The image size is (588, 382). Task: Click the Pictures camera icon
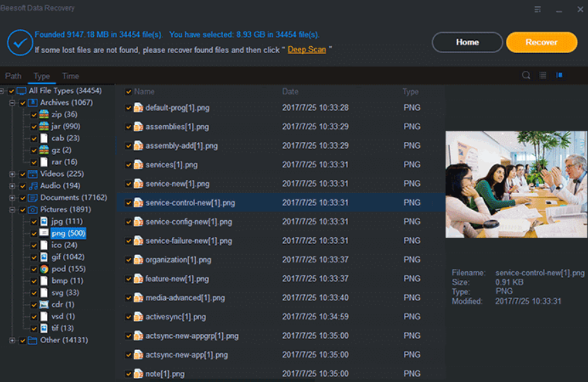tap(33, 209)
